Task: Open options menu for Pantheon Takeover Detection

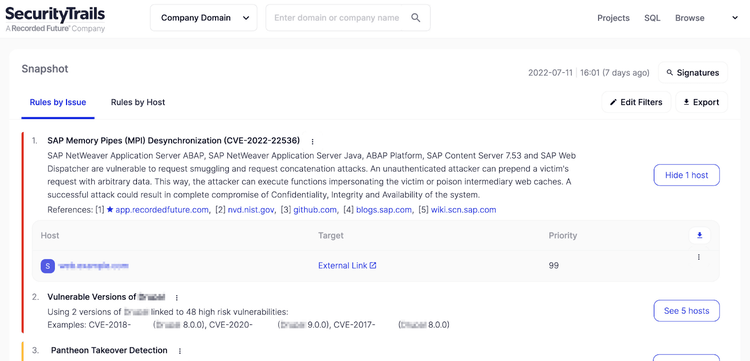Action: coord(180,351)
